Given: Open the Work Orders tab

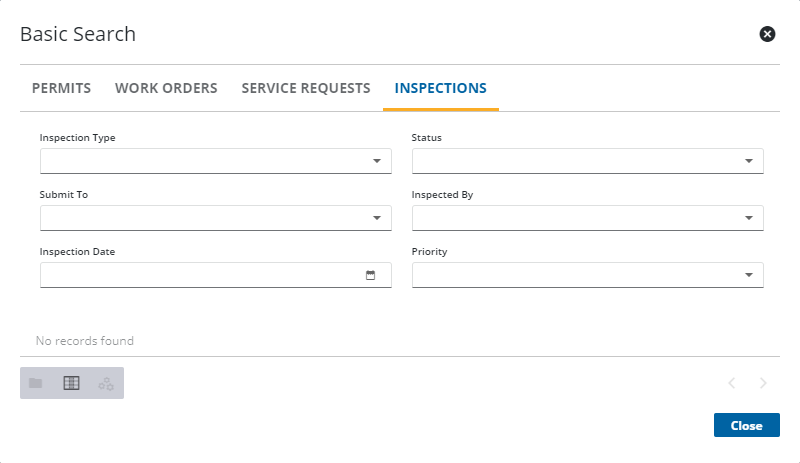Looking at the screenshot, I should tap(166, 88).
